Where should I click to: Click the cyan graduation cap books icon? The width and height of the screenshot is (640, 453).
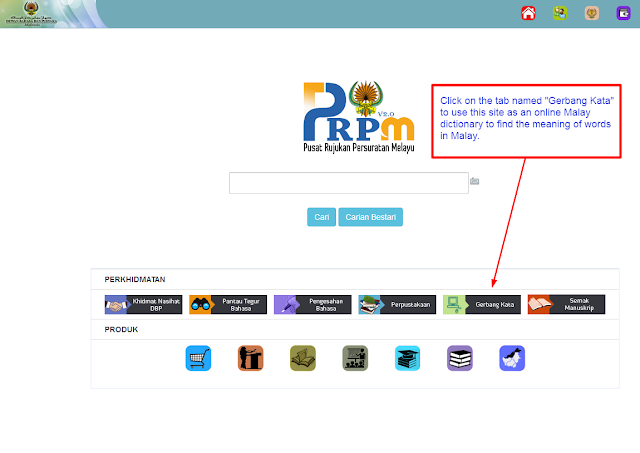407,358
